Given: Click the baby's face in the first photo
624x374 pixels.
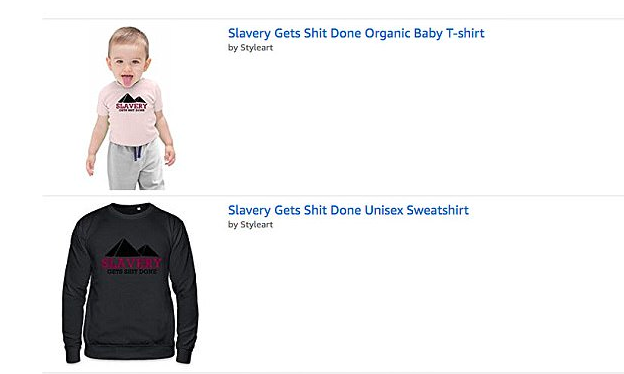Looking at the screenshot, I should click(x=127, y=66).
